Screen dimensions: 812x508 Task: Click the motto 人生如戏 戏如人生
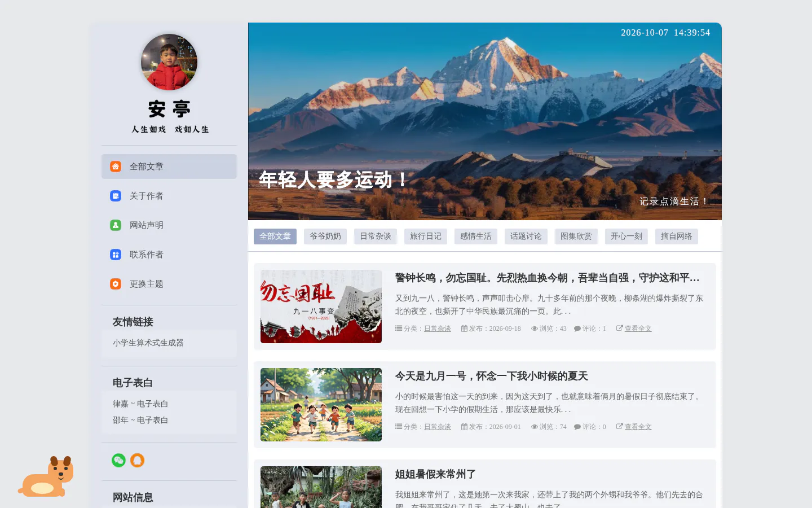170,129
